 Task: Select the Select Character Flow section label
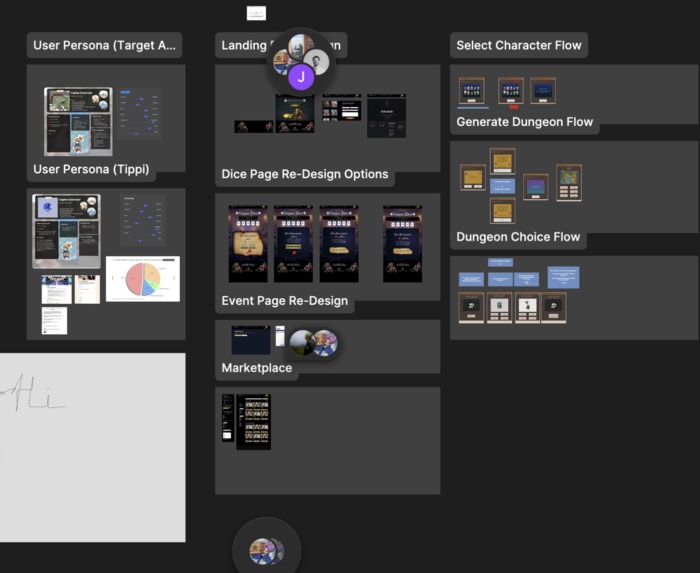click(x=519, y=45)
